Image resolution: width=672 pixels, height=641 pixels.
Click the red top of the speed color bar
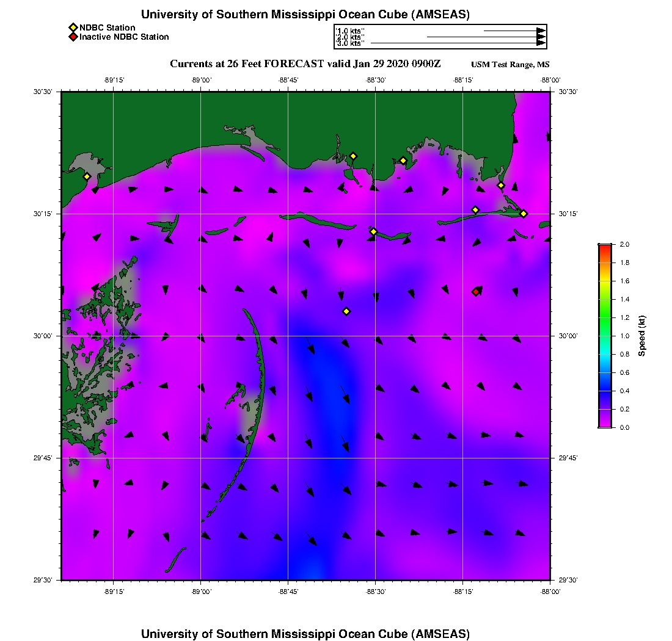604,247
